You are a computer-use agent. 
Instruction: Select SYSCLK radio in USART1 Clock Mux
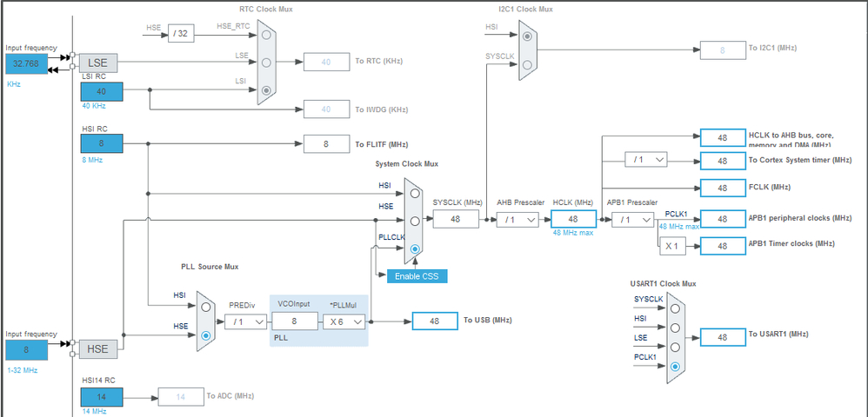click(x=675, y=308)
